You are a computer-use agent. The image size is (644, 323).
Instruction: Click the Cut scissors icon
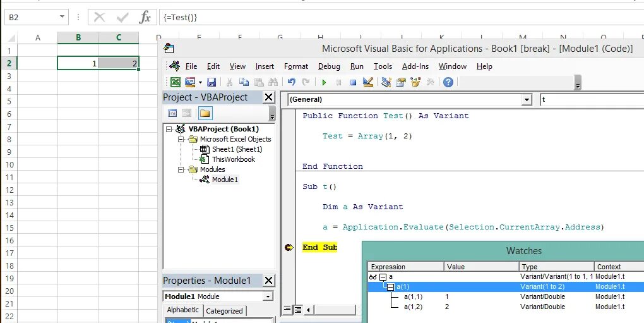coord(230,82)
